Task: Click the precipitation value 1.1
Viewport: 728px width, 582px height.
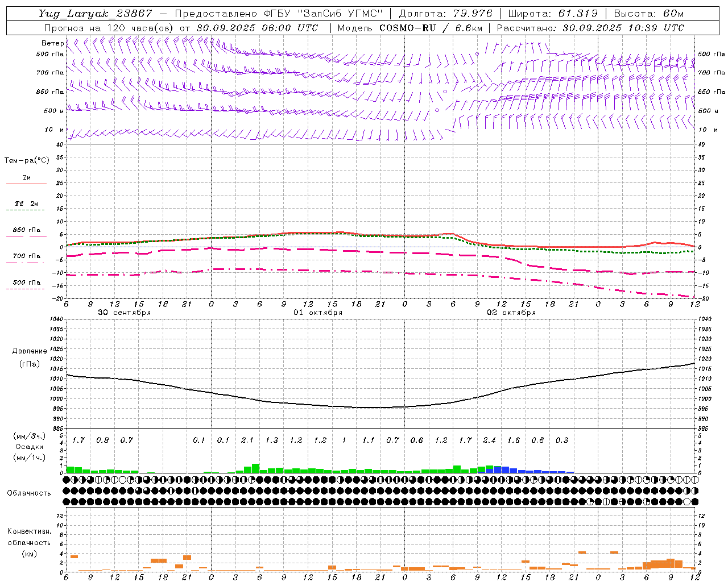Action: click(369, 440)
